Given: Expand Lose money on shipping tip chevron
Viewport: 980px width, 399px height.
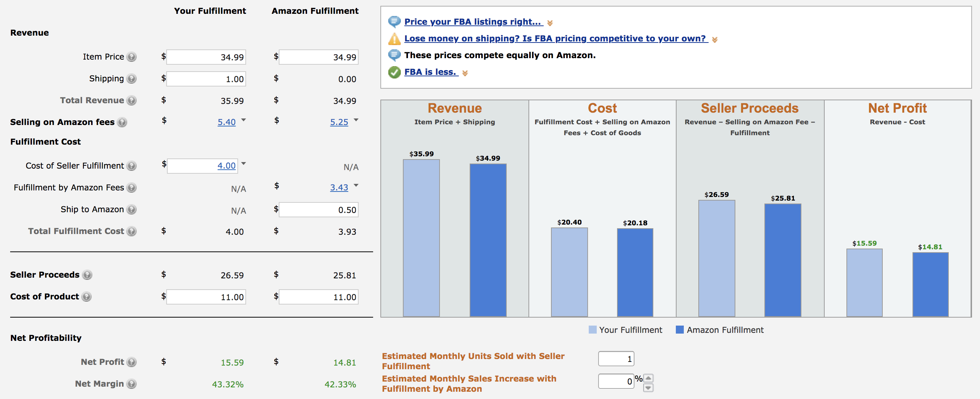Looking at the screenshot, I should (714, 40).
